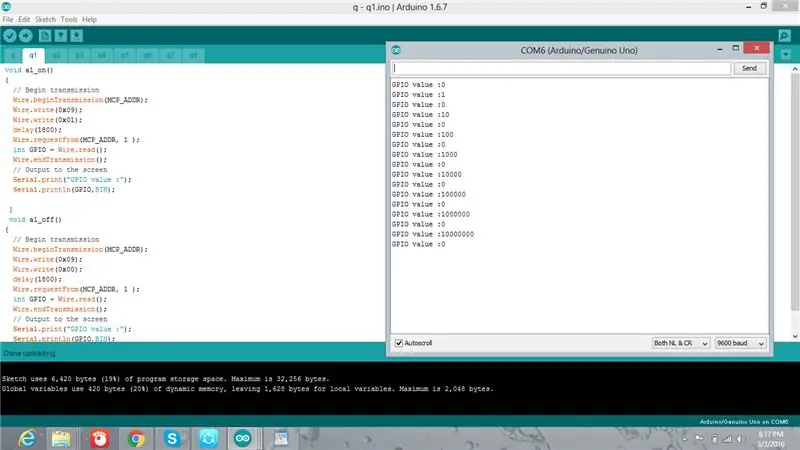Viewport: 800px width, 450px height.
Task: Open the 9600 baud rate dropdown
Action: 741,343
